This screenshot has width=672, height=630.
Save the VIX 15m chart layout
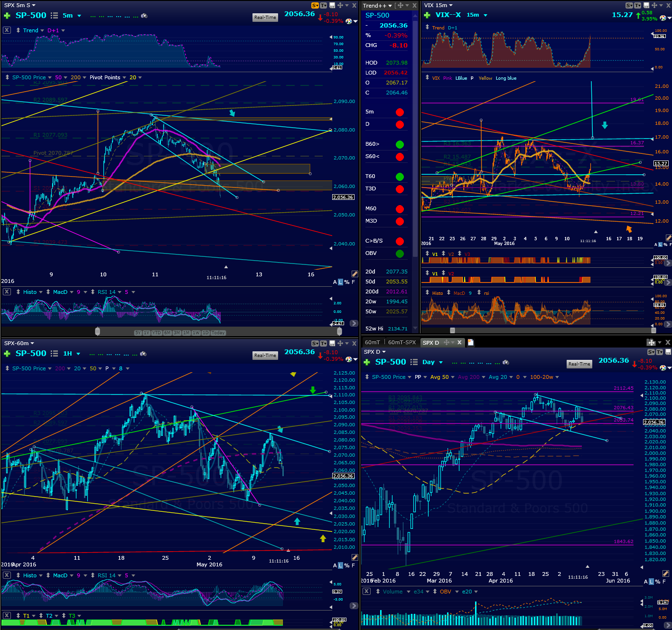[646, 5]
